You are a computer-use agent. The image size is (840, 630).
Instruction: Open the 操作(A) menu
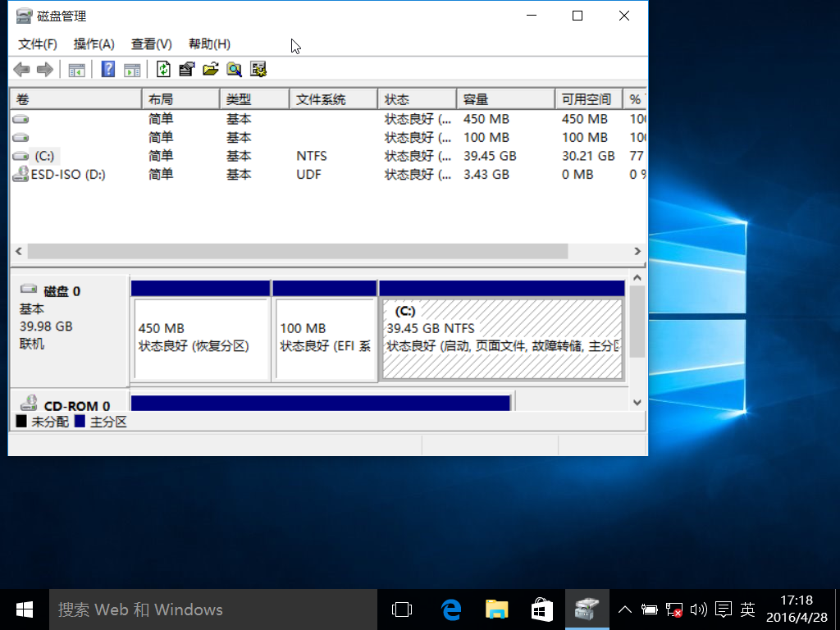pyautogui.click(x=94, y=44)
